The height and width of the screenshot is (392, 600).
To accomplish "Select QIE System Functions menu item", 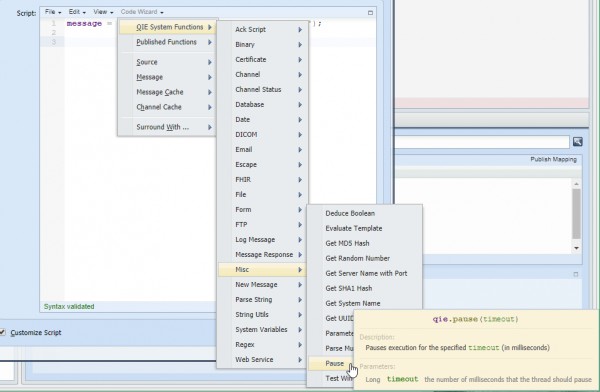I will (168, 27).
